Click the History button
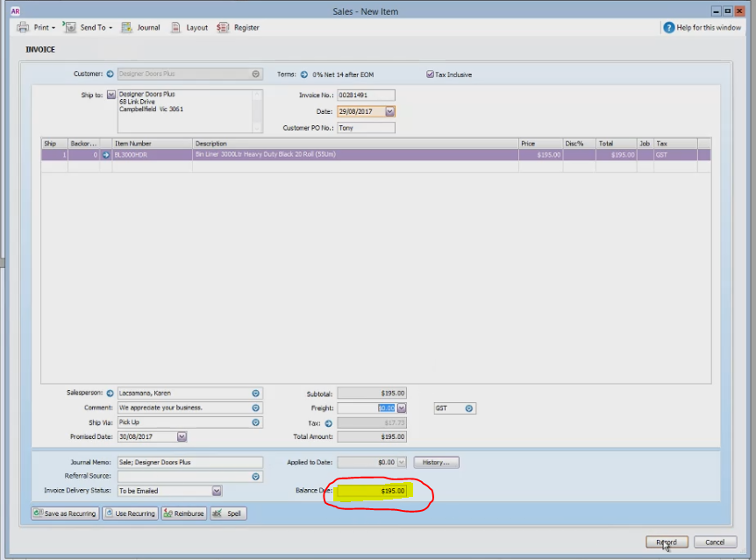The image size is (756, 560). [x=436, y=462]
